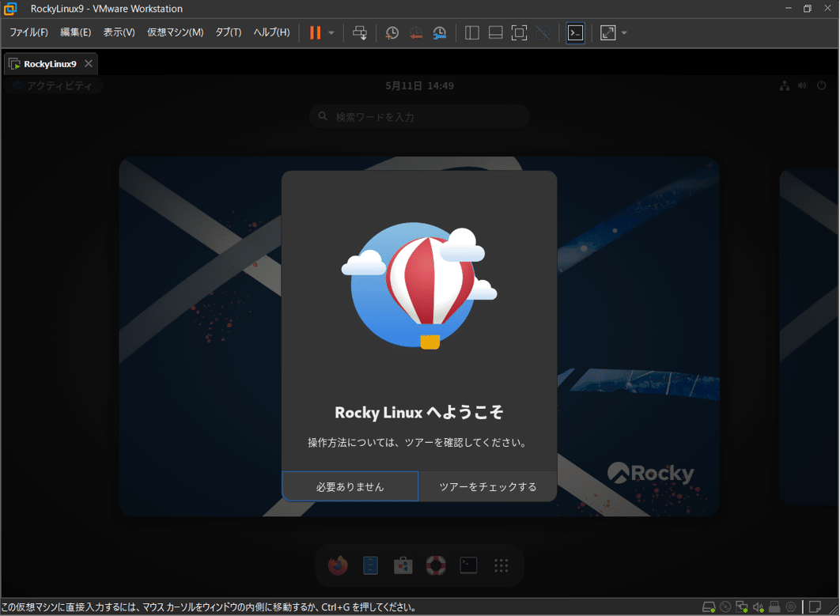This screenshot has width=840, height=616.
Task: Close the RockyLinux9 tab
Action: (89, 63)
